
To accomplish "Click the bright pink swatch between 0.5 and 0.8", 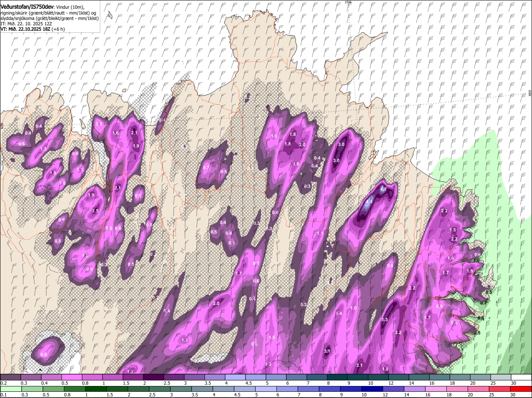I will click(71, 377).
